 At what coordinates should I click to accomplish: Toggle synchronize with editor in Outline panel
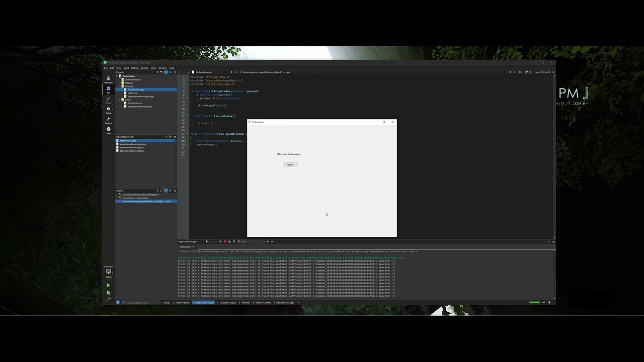[x=166, y=191]
